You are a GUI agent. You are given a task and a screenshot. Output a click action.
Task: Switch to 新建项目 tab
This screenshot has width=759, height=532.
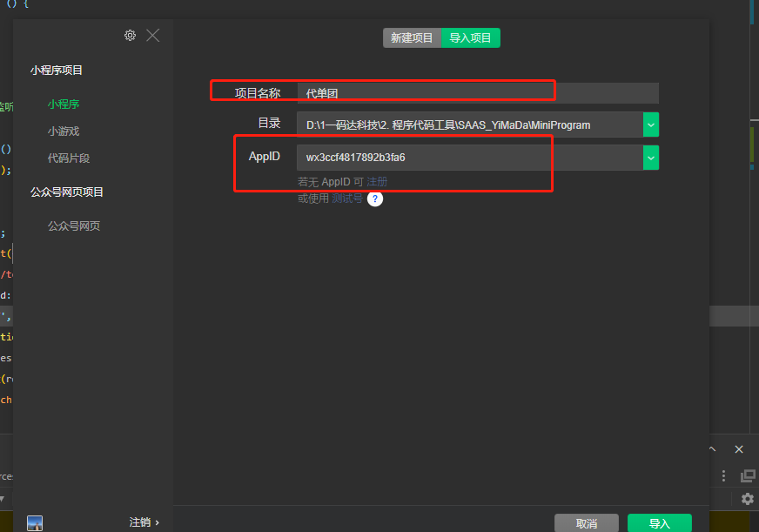[412, 38]
